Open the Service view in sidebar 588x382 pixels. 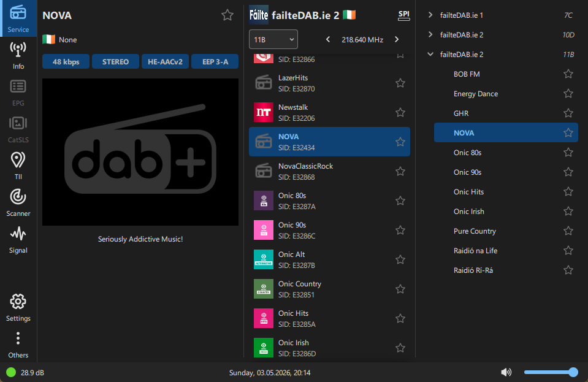(x=18, y=19)
